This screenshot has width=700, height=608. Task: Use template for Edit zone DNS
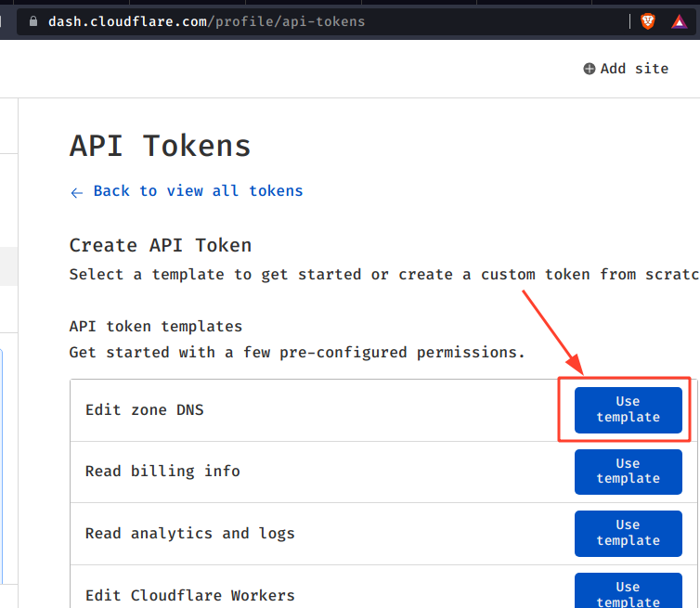coord(628,409)
